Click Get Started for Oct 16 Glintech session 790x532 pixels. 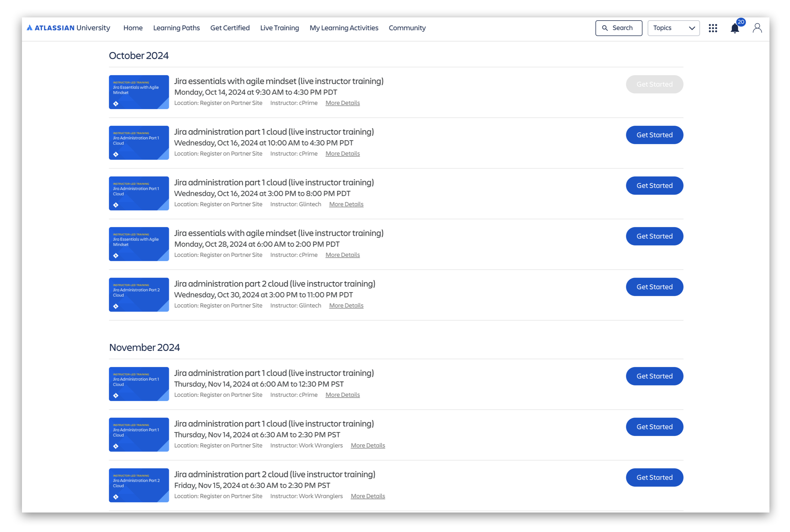(654, 185)
